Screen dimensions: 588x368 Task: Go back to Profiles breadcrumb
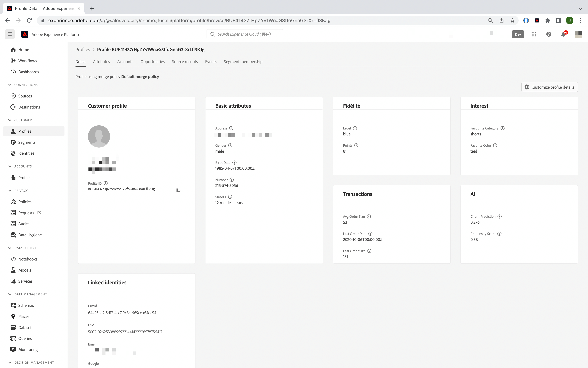[x=83, y=49]
